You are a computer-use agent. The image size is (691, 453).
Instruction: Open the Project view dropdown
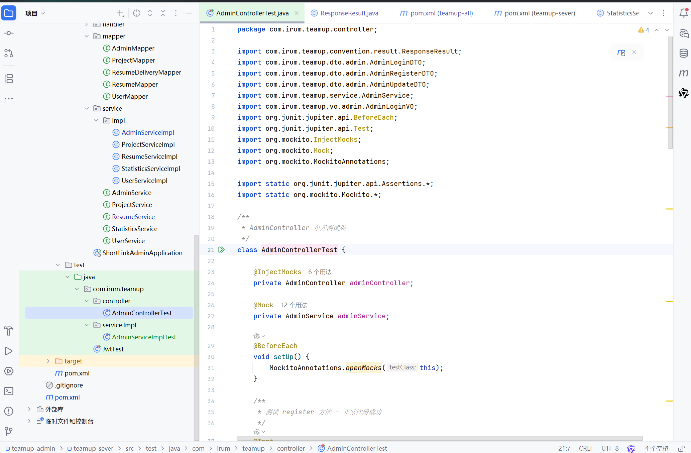click(35, 13)
